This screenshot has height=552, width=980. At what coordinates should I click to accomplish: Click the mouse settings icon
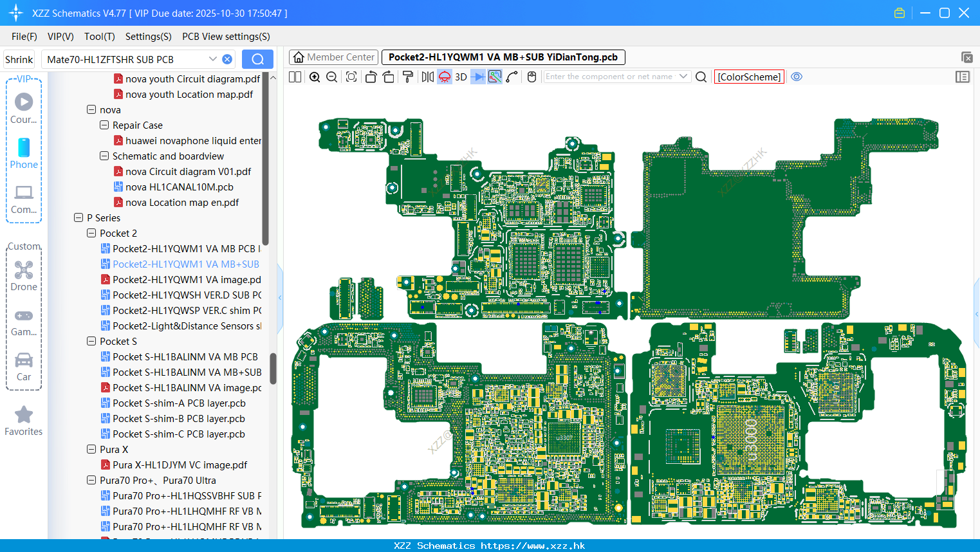tap(532, 77)
